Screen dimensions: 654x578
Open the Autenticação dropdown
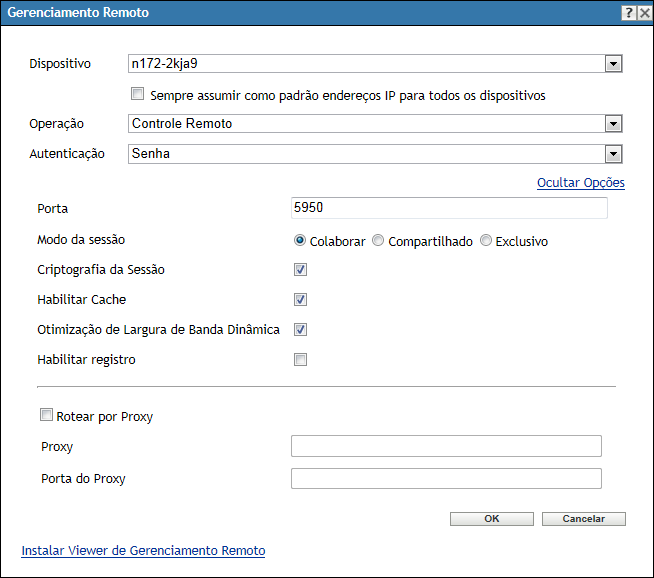[x=614, y=154]
